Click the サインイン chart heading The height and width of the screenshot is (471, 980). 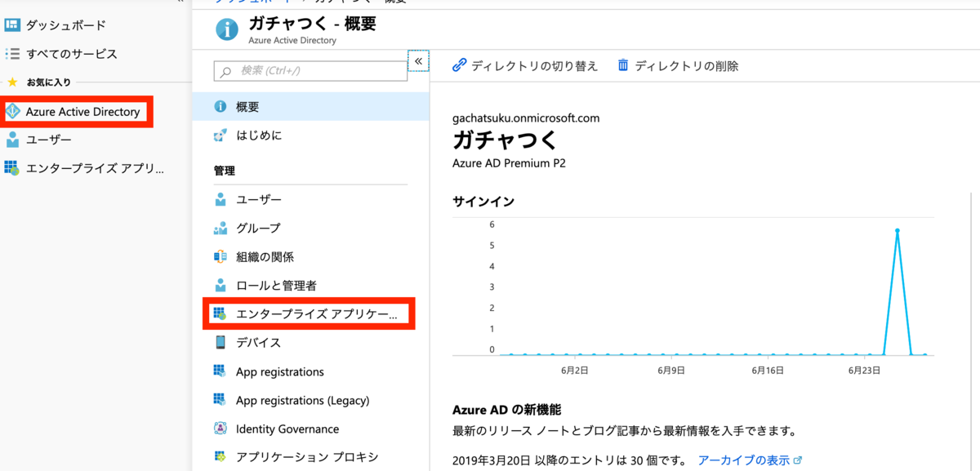pos(483,201)
